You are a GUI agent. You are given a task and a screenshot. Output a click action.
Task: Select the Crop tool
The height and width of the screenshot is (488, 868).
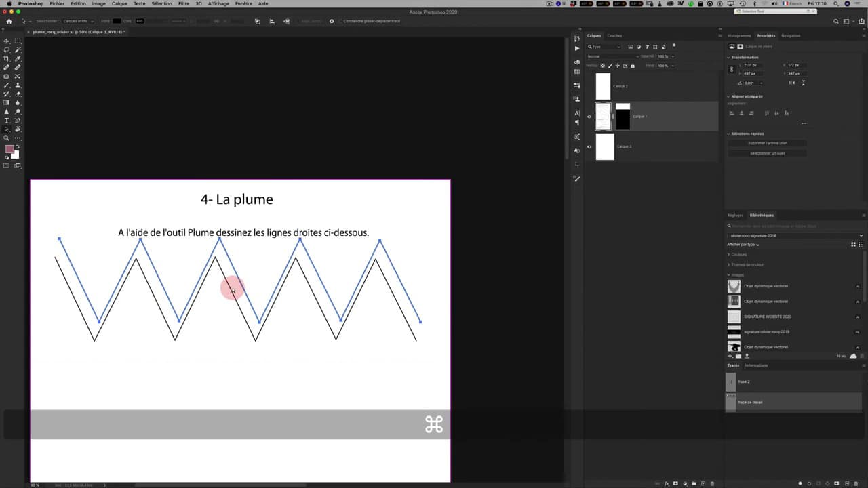[x=7, y=59]
